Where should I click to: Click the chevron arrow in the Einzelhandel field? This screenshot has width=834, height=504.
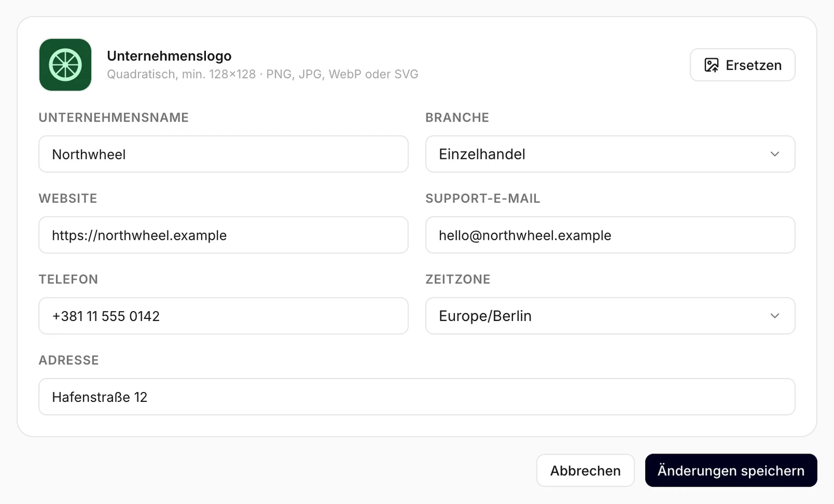pyautogui.click(x=775, y=154)
